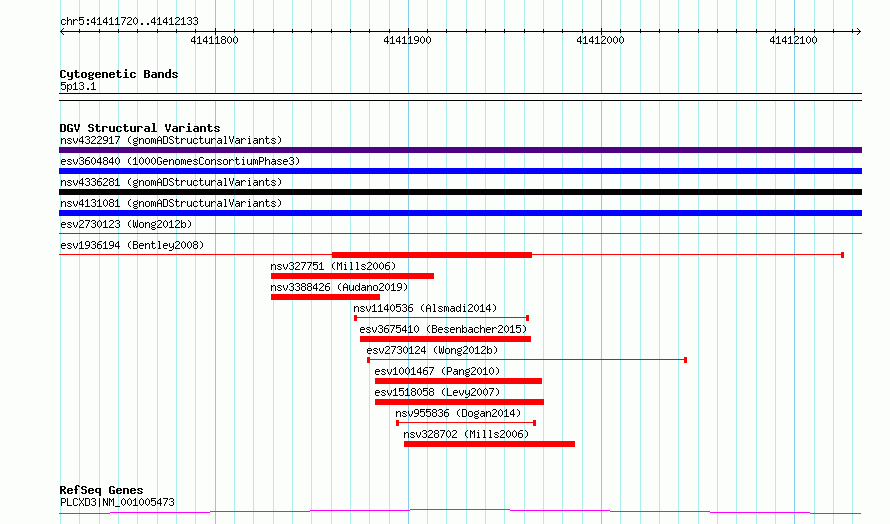Click the red bar under nsv328702
Image resolution: width=890 pixels, height=524 pixels.
pyautogui.click(x=489, y=444)
